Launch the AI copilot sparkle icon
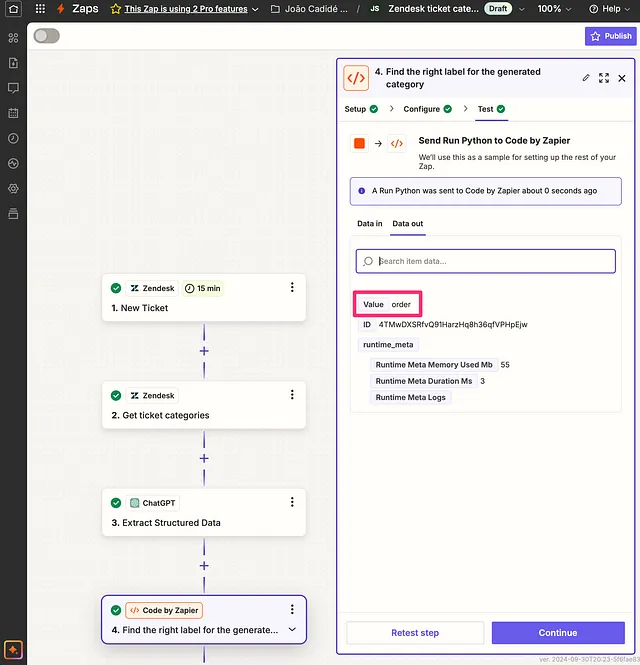This screenshot has height=665, width=640. pos(13,650)
